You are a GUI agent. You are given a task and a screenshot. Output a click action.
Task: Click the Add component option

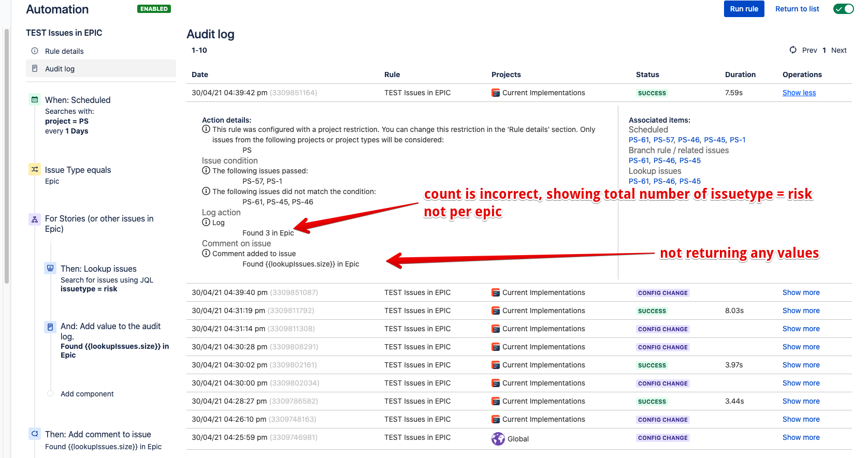[87, 394]
